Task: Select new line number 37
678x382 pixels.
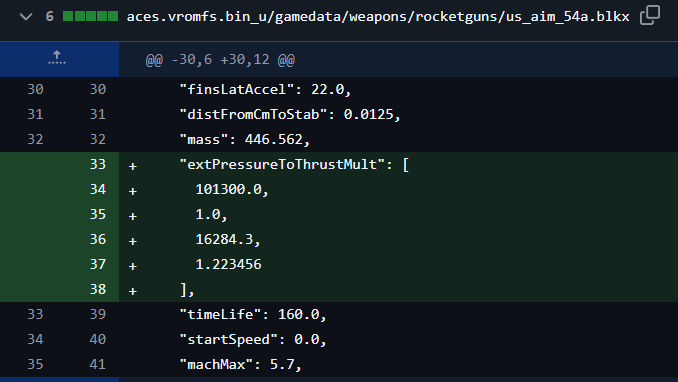Action: (98, 264)
